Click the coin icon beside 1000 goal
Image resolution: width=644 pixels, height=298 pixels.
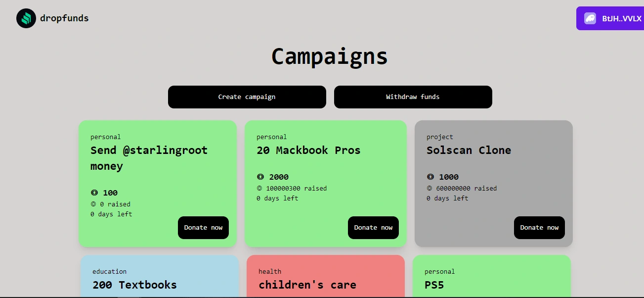point(430,177)
